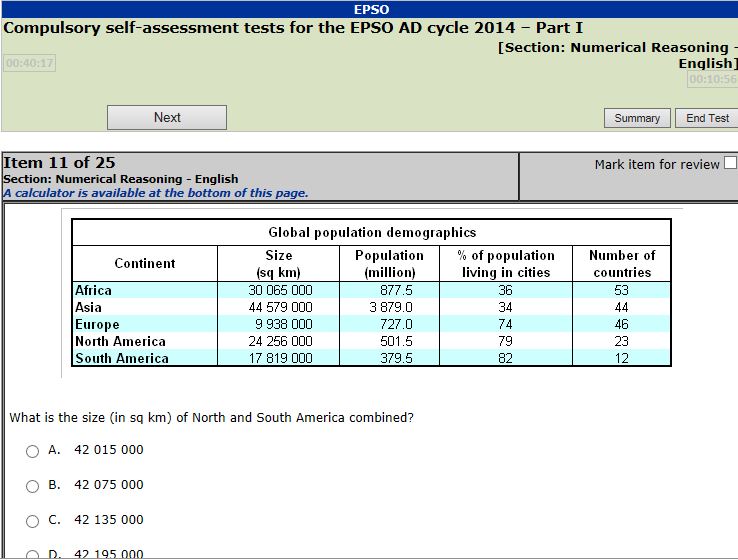The width and height of the screenshot is (738, 560).
Task: Click the Global population demographics table title
Action: pyautogui.click(x=372, y=233)
